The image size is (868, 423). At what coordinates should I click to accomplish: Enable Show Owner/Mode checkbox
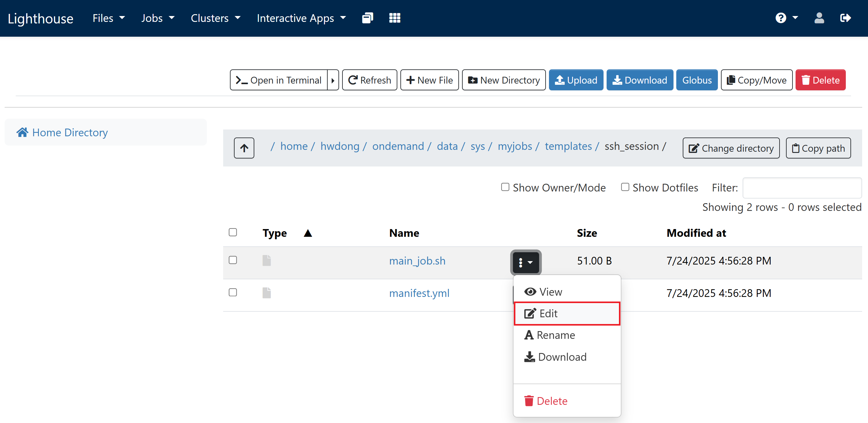click(505, 187)
